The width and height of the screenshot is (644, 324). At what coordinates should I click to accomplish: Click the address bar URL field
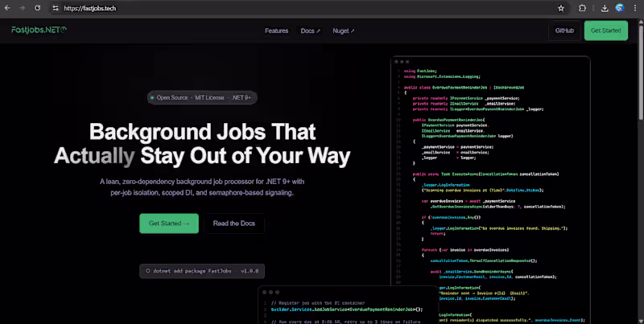click(x=304, y=8)
